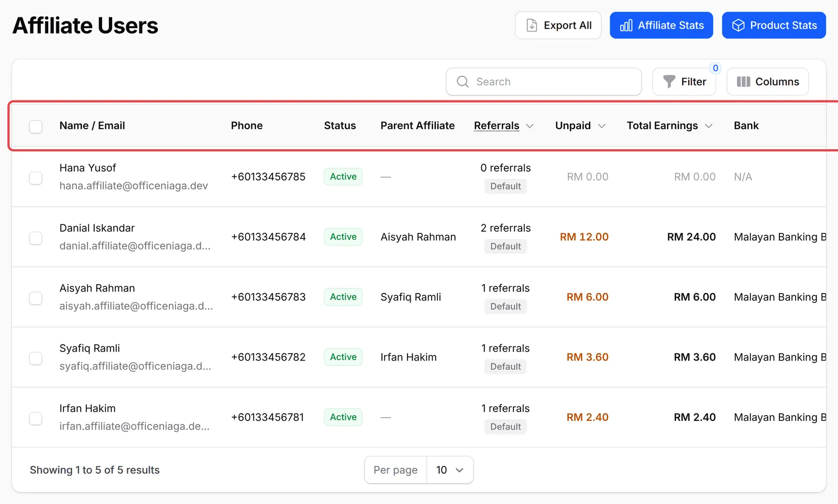The image size is (838, 504).
Task: Click unpaid amount RM 3.60
Action: click(x=587, y=357)
